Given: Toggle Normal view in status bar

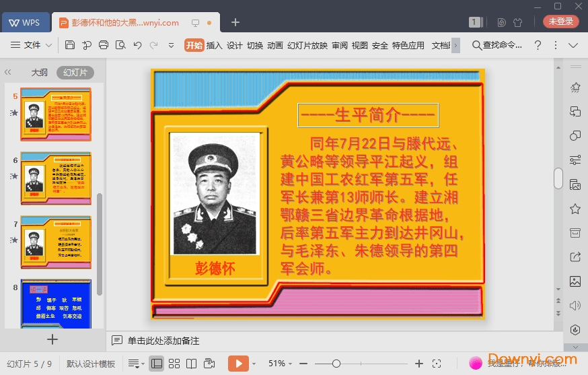Looking at the screenshot, I should click(x=156, y=364).
